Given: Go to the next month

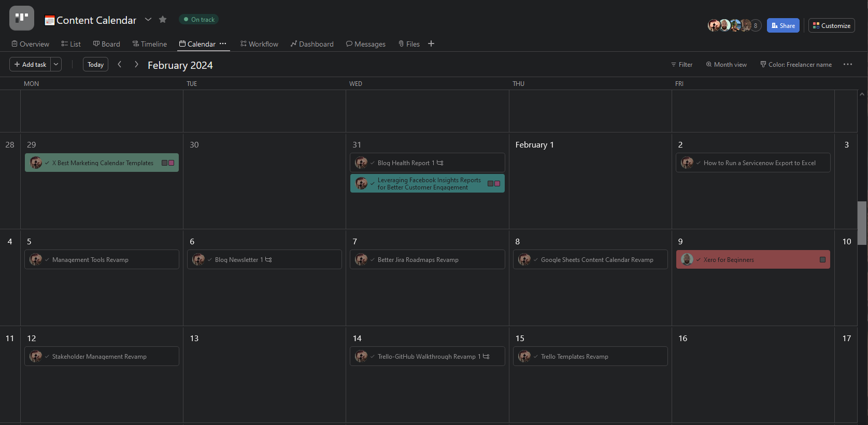Looking at the screenshot, I should pyautogui.click(x=136, y=64).
